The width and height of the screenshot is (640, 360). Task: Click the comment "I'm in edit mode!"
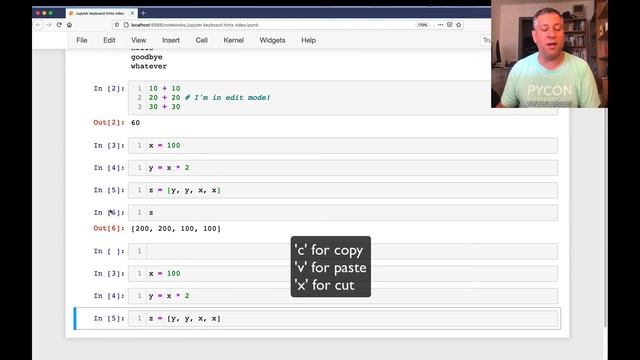(x=228, y=98)
